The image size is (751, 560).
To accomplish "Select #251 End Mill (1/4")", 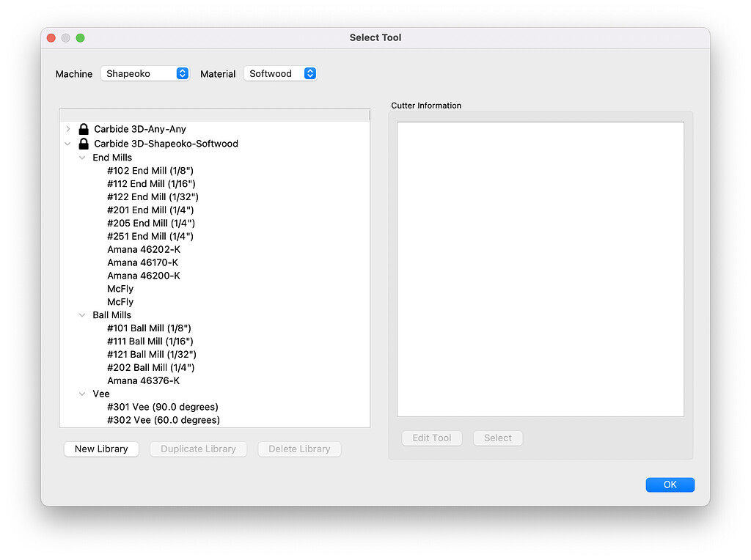I will 150,237.
